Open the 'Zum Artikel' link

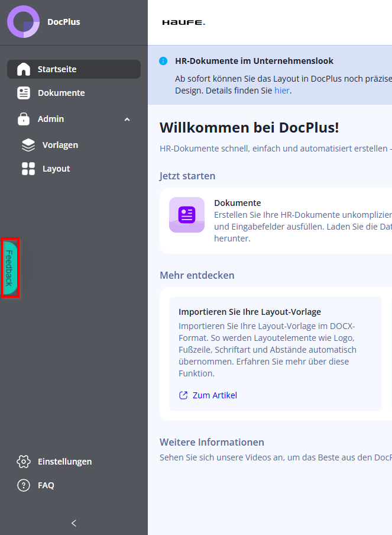click(215, 395)
